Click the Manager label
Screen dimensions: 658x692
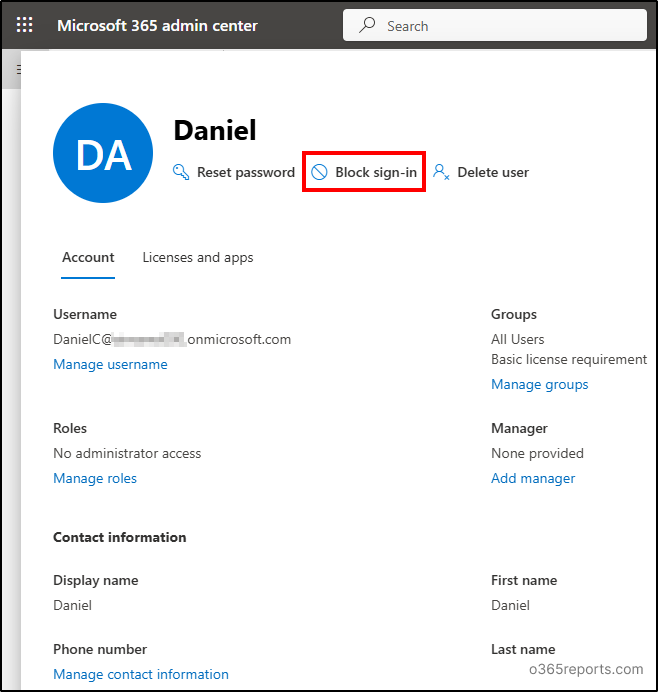[x=519, y=428]
